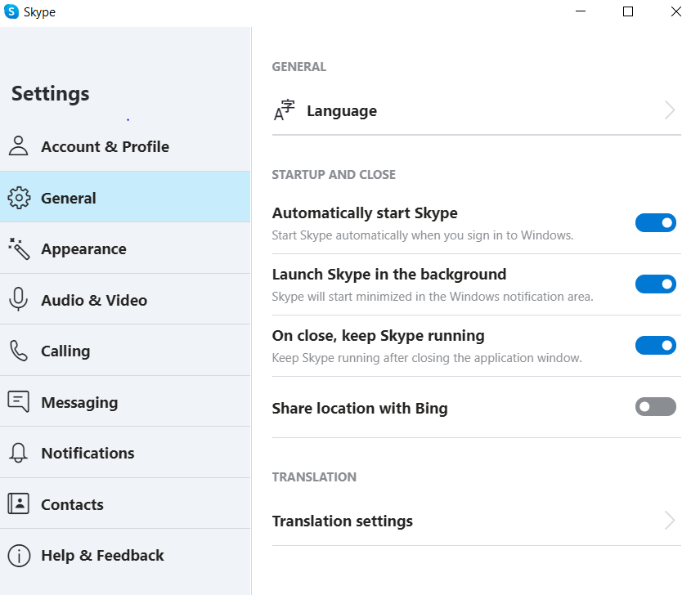Open Translation settings chevron
The height and width of the screenshot is (595, 700).
[669, 521]
